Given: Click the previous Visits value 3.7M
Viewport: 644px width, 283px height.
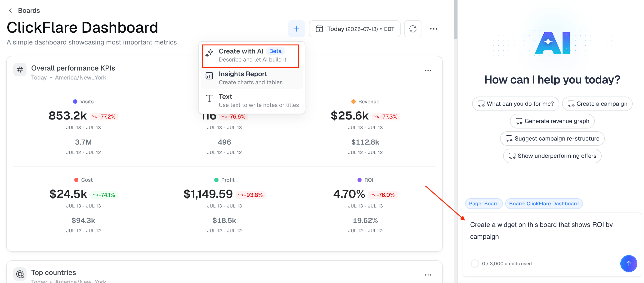Looking at the screenshot, I should [x=83, y=142].
